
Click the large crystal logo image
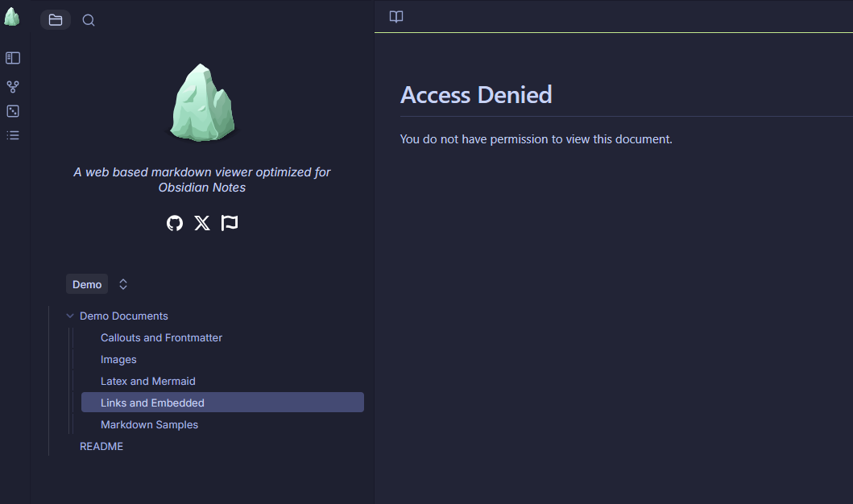pyautogui.click(x=202, y=102)
